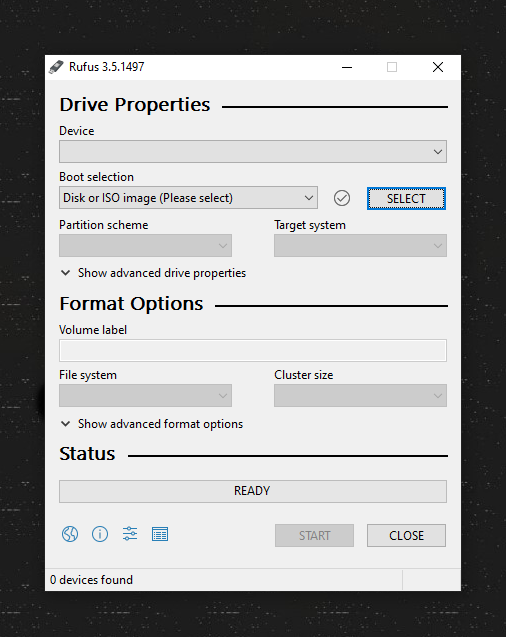Show the log window icon
506x637 pixels.
pyautogui.click(x=160, y=534)
